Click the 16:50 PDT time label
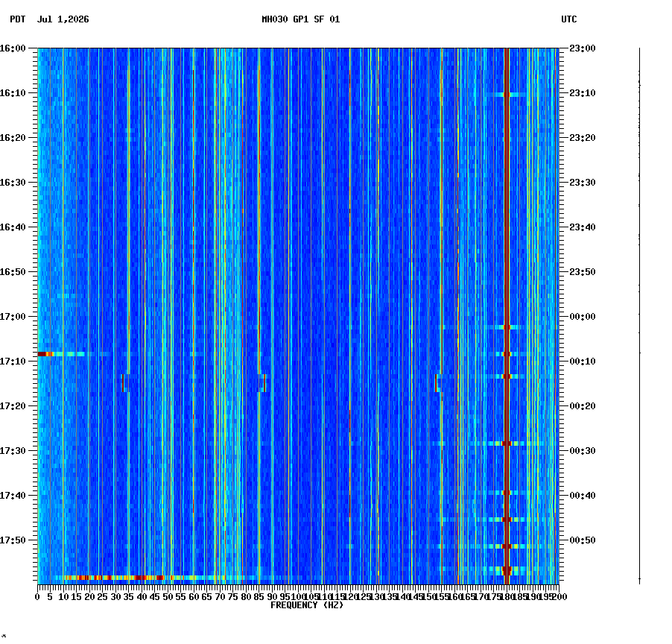672x644 pixels. [x=13, y=272]
